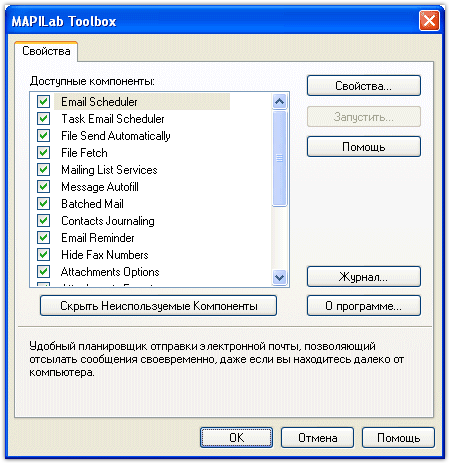Select the Batched Mail entry
The image size is (450, 464).
click(92, 204)
